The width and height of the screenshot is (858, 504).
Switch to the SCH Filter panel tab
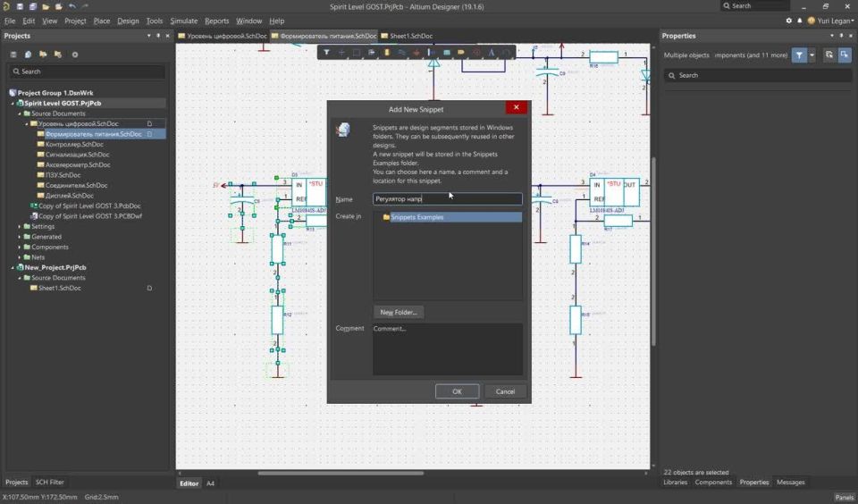50,483
